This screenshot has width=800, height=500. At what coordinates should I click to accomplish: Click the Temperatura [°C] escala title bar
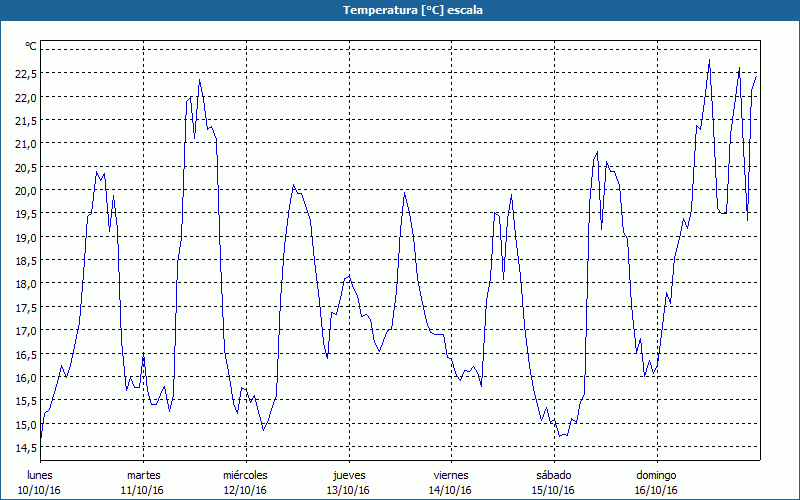(400, 10)
